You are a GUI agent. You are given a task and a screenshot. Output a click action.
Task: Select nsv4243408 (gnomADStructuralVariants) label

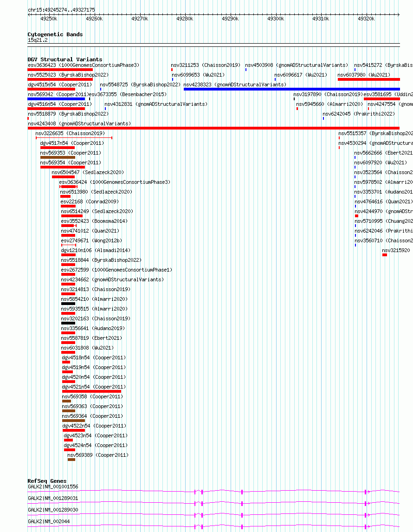pos(79,124)
